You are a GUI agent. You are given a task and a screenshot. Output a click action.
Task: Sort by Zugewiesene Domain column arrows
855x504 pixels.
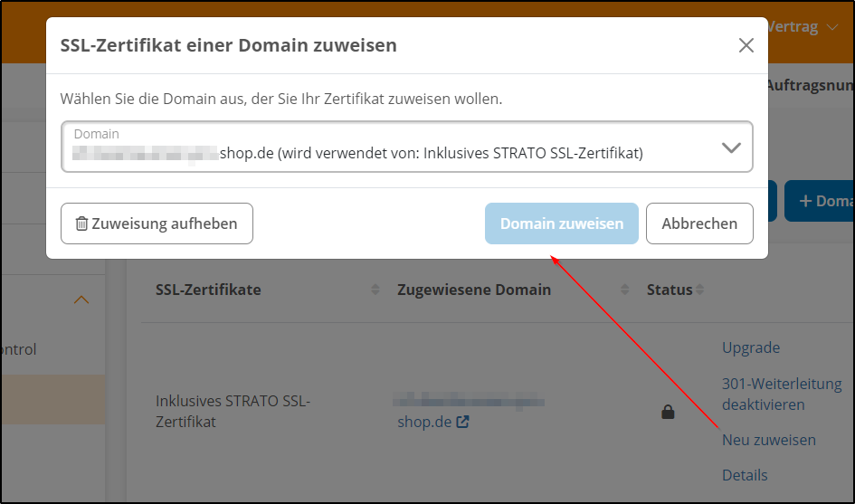point(624,290)
